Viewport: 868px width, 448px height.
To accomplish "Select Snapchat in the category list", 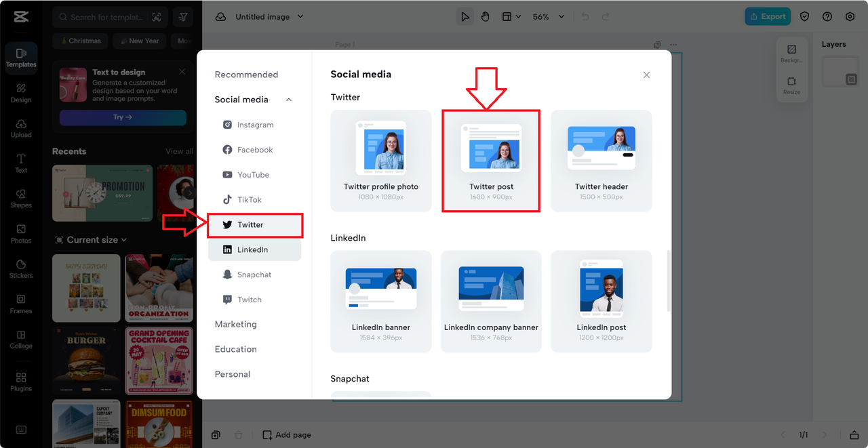I will pos(255,274).
